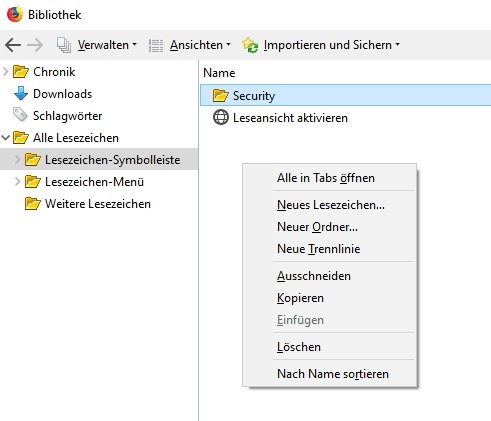The image size is (491, 421).
Task: Collapse the Alle Lesezeichen tree node
Action: pos(6,137)
